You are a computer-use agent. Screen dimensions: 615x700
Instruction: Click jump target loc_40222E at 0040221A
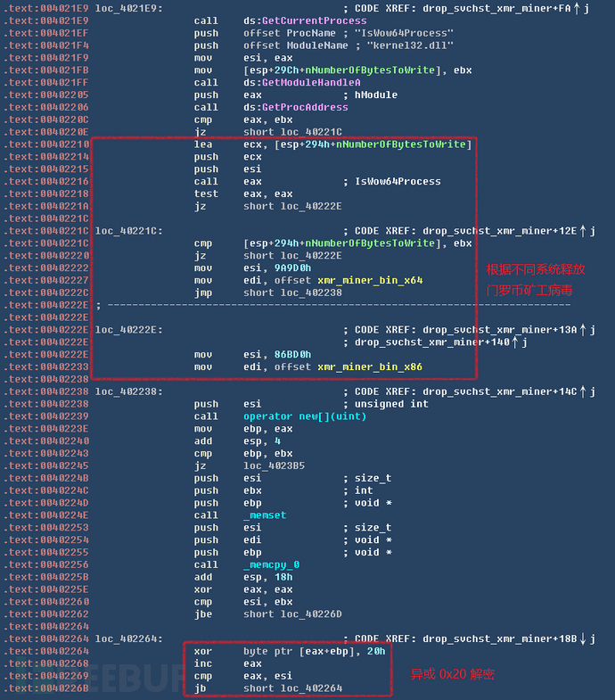click(x=311, y=206)
